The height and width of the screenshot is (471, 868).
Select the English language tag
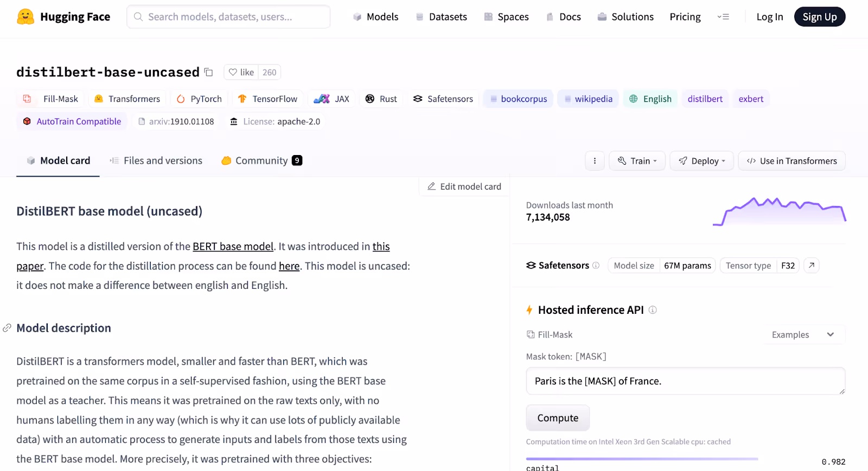(650, 99)
